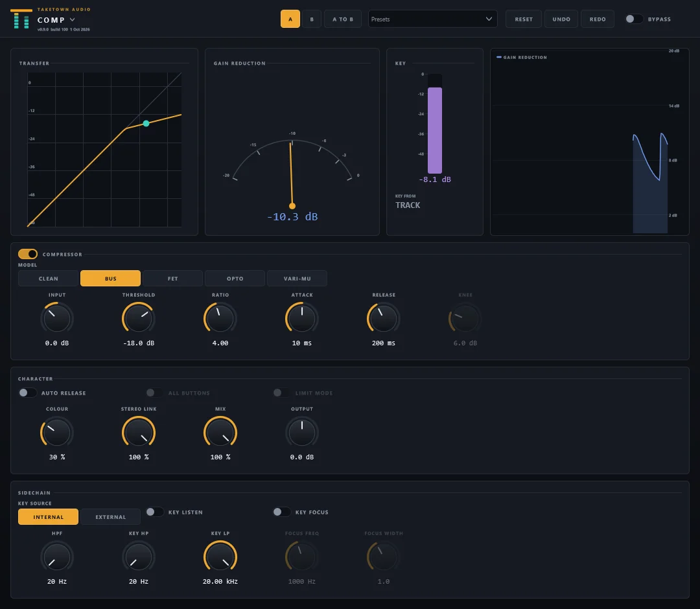Click the threshold value -18.0 dB
The width and height of the screenshot is (700, 609).
[x=139, y=343]
